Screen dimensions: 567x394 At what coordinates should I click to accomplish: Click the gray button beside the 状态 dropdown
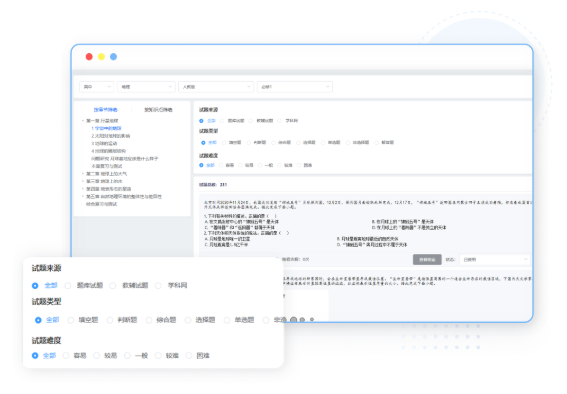point(427,260)
